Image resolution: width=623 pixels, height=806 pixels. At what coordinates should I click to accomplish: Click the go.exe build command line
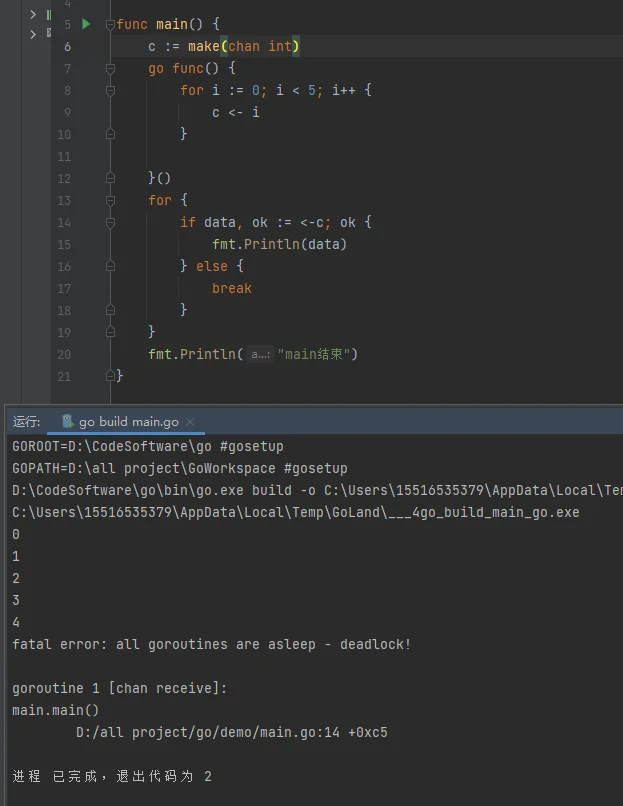point(317,490)
